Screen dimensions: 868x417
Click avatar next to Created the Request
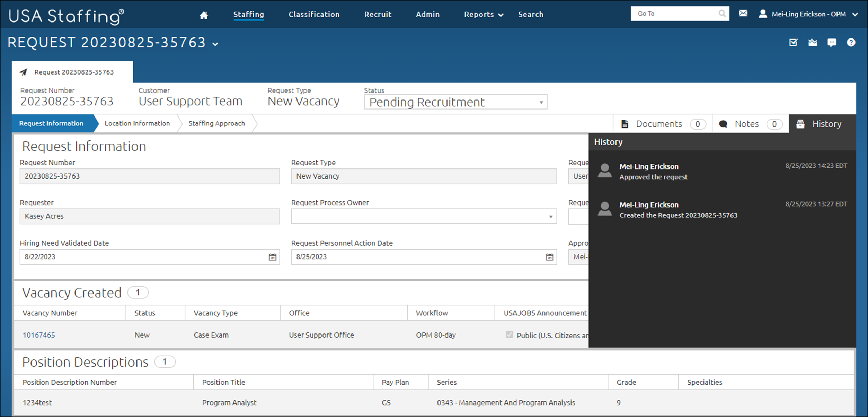point(605,209)
